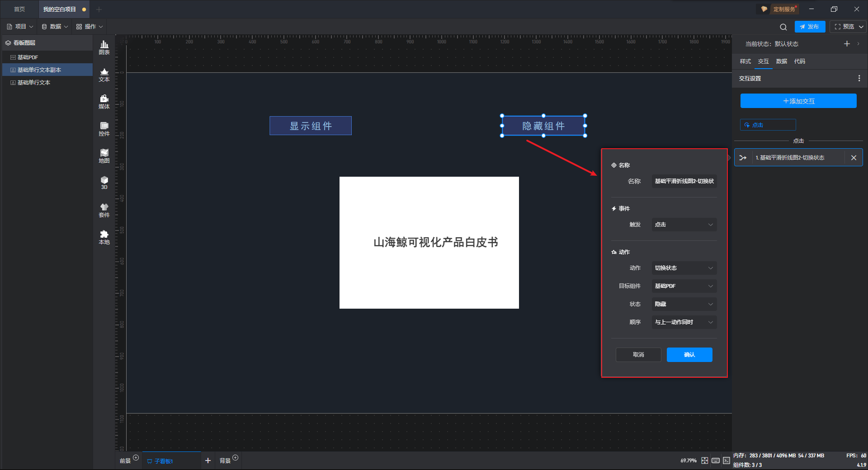
Task: Switch to the 样式 style tab
Action: coord(745,61)
